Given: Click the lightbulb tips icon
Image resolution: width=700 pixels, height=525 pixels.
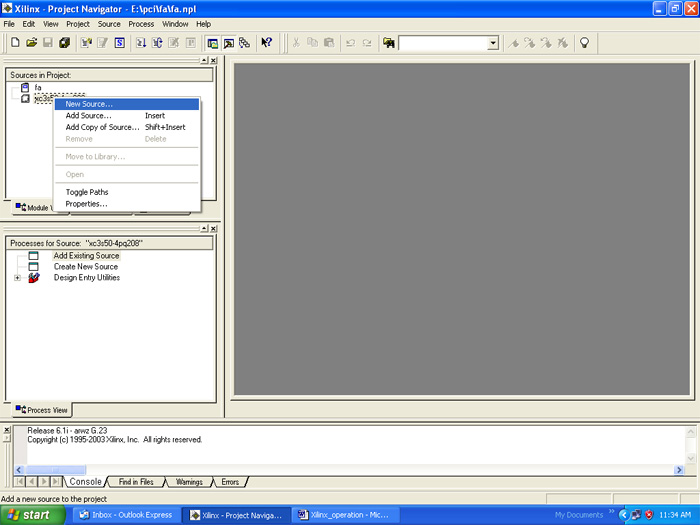Looking at the screenshot, I should click(584, 43).
